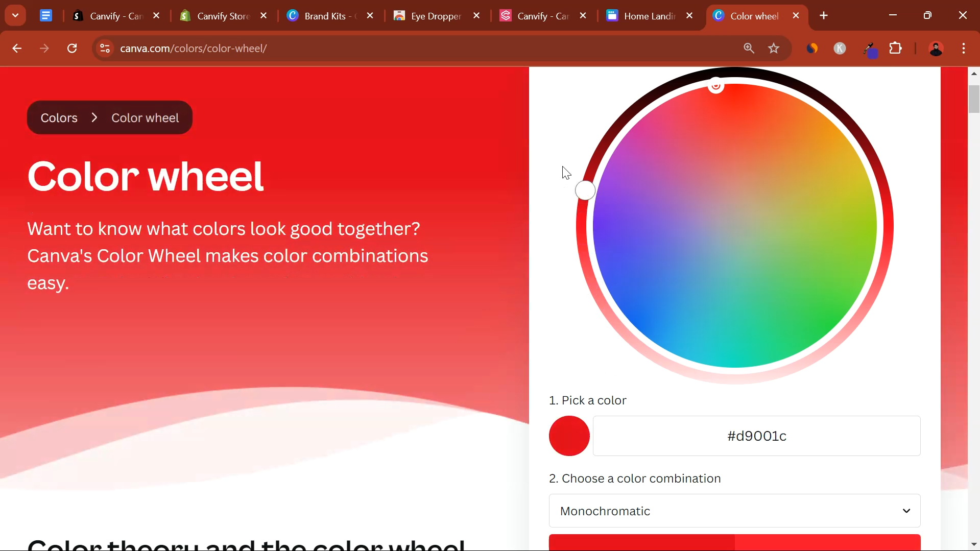The width and height of the screenshot is (980, 551).
Task: Switch to the Eye Dropper tab
Action: pos(436,16)
